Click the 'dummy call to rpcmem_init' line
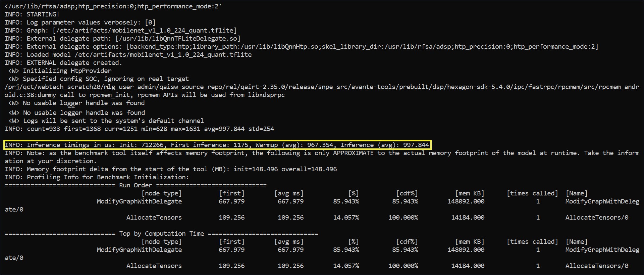The width and height of the screenshot is (644, 275). [144, 95]
